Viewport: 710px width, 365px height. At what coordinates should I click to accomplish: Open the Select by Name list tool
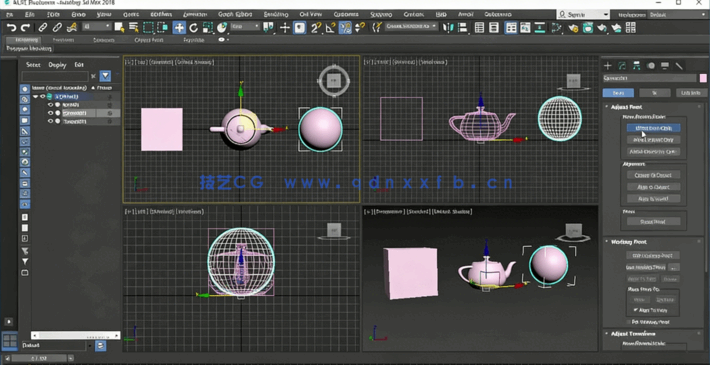click(134, 28)
